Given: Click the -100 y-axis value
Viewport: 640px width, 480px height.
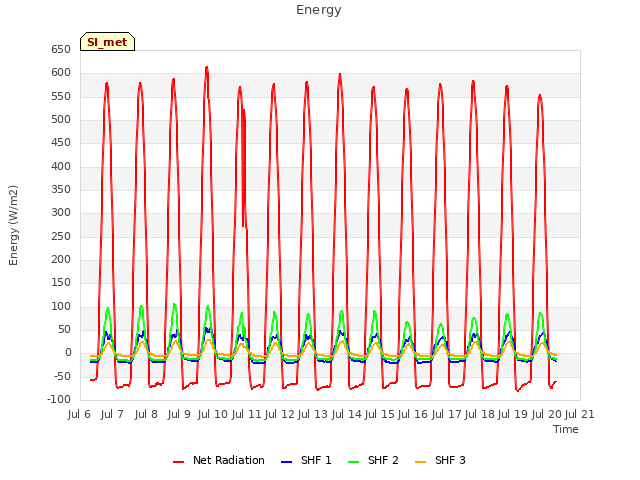Looking at the screenshot, I should coord(59,400).
